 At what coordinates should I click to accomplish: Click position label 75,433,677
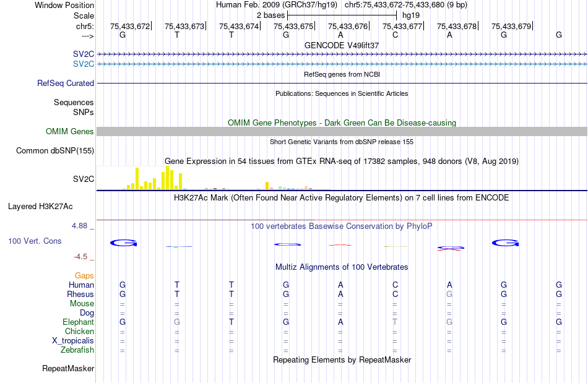(402, 26)
